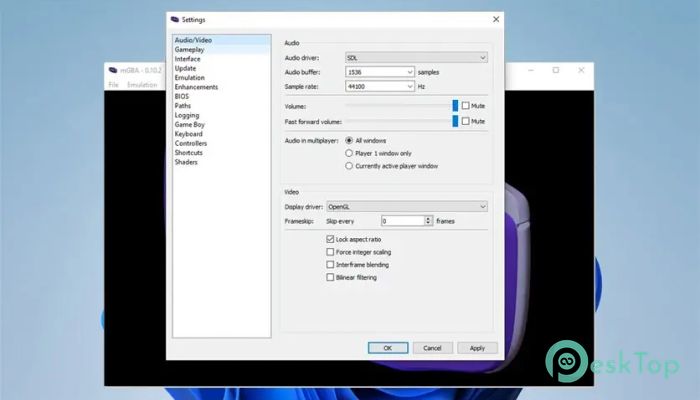Adjust the Volume slider
Image resolution: width=700 pixels, height=400 pixels.
click(x=402, y=106)
